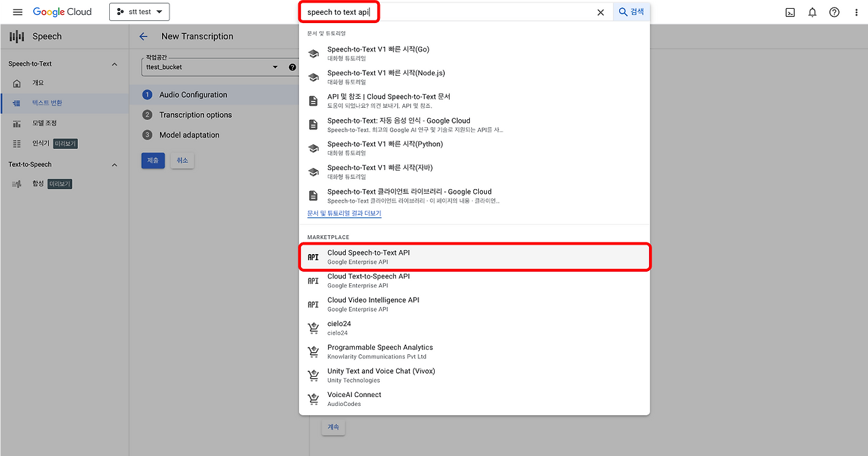The height and width of the screenshot is (456, 868).
Task: Open Speech-to-Text V1 빠른 시작(Go) tutorial
Action: 475,54
